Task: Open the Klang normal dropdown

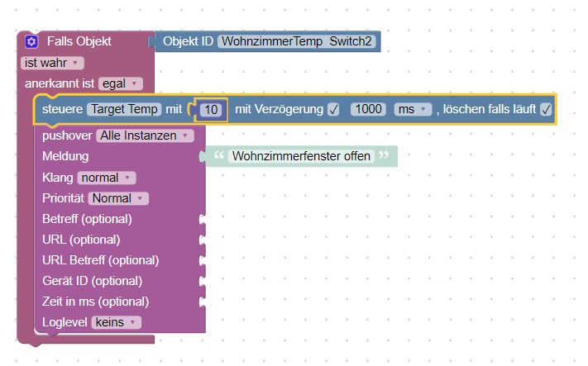Action: point(106,178)
